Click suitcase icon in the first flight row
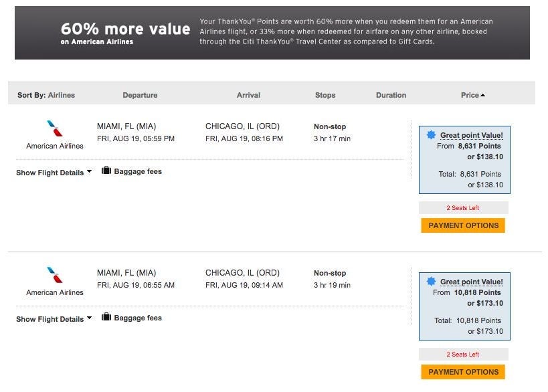This screenshot has height=392, width=548. pyautogui.click(x=106, y=171)
